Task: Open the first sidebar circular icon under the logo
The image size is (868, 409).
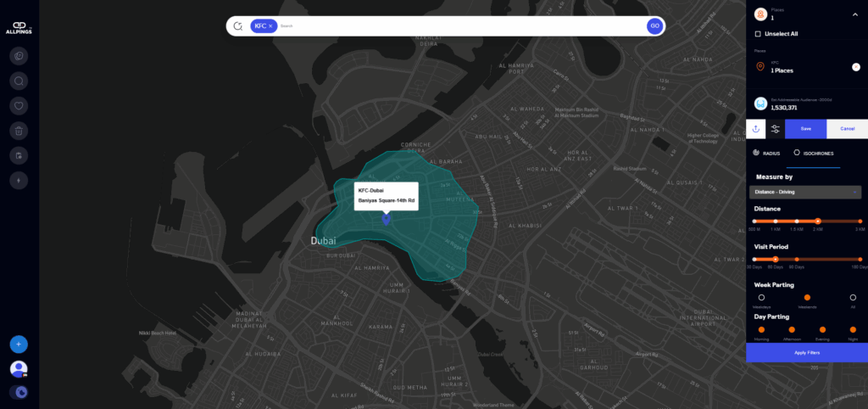Action: (x=19, y=56)
